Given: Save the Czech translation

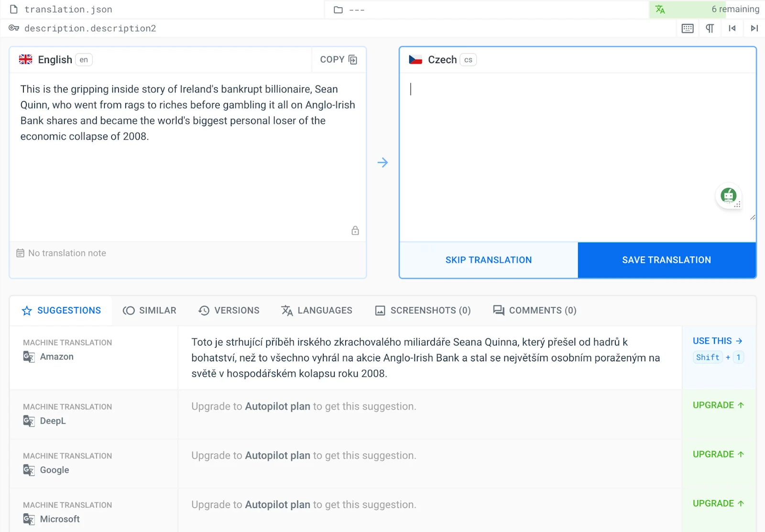Looking at the screenshot, I should (667, 260).
